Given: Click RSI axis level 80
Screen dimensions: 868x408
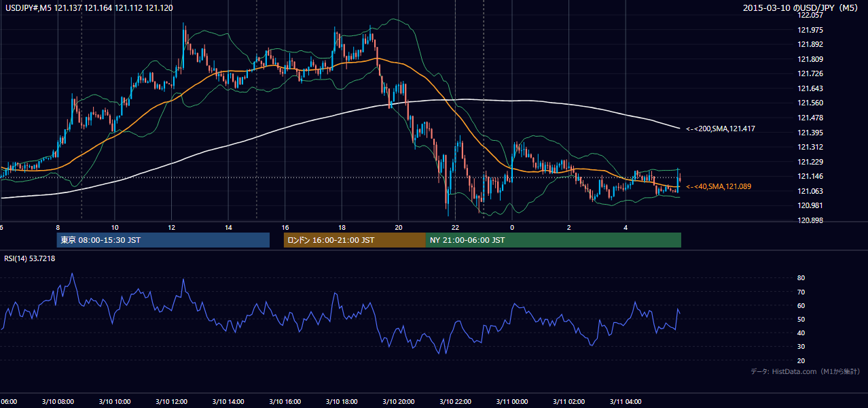Looking at the screenshot, I should pos(801,278).
